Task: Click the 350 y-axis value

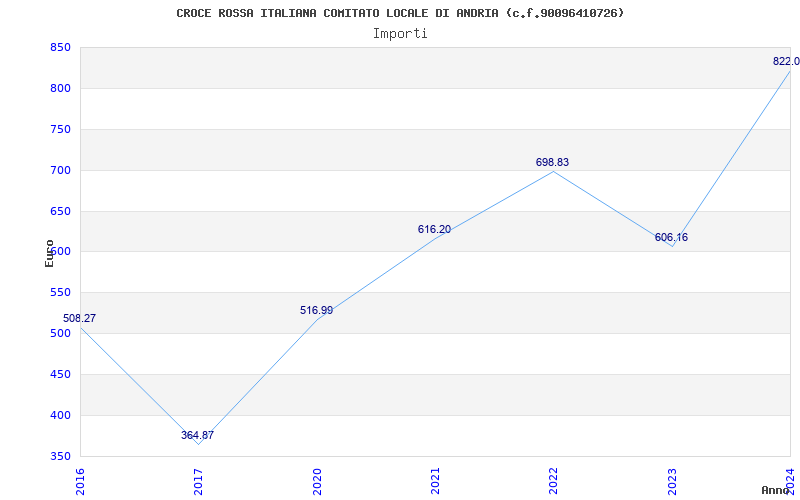Action: [x=60, y=456]
